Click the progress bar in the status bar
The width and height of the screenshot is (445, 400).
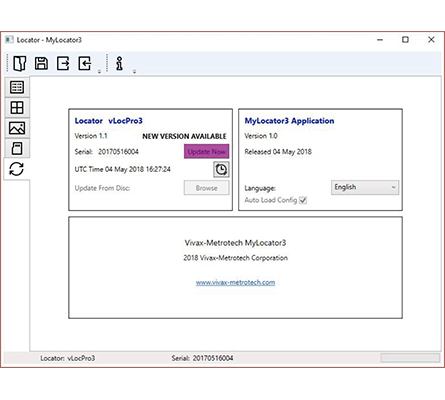pyautogui.click(x=410, y=358)
